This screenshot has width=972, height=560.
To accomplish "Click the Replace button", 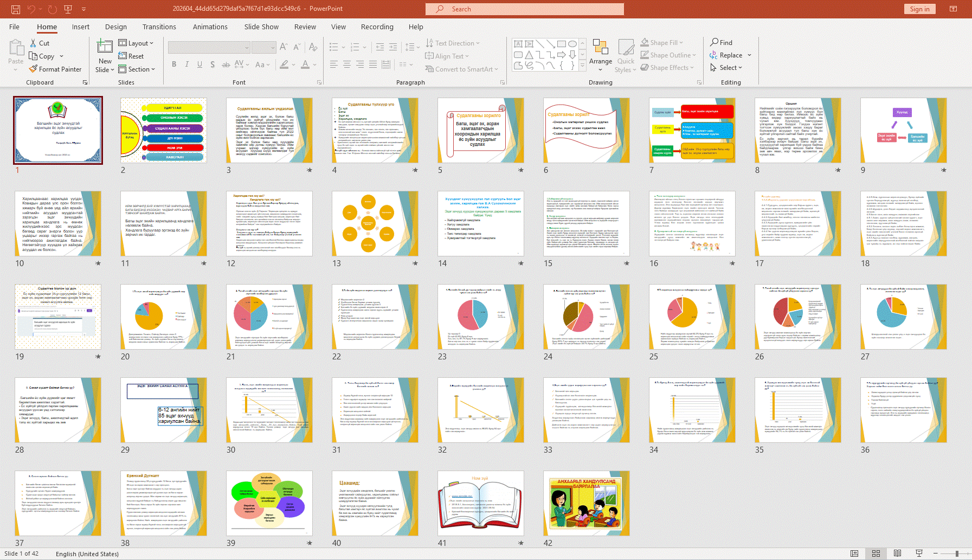I will (730, 55).
